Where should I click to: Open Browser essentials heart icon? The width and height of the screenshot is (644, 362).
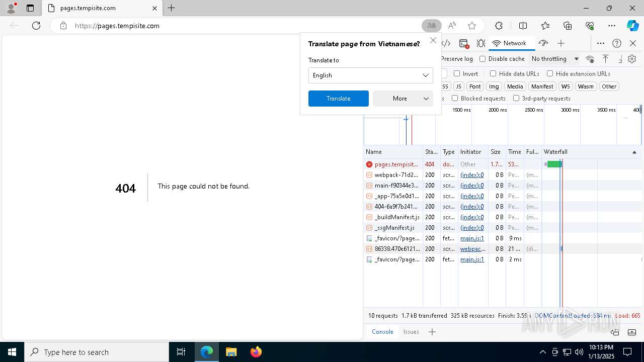pos(590,26)
